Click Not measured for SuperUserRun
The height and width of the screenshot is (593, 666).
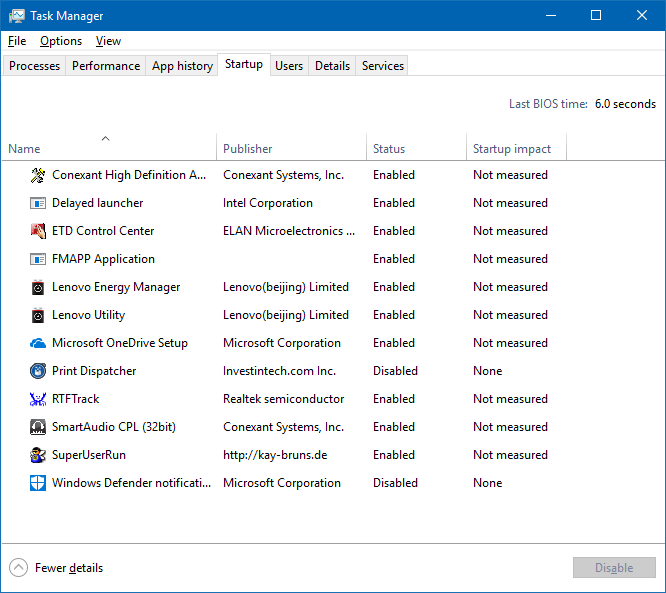pos(510,455)
